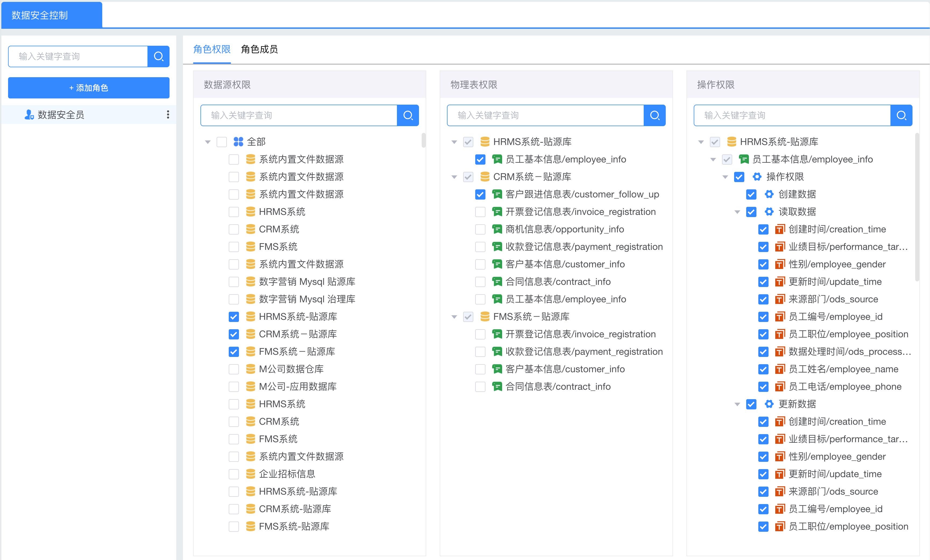Click 收款登记信息表/payment_registration under CRM系统－贴源库

584,247
